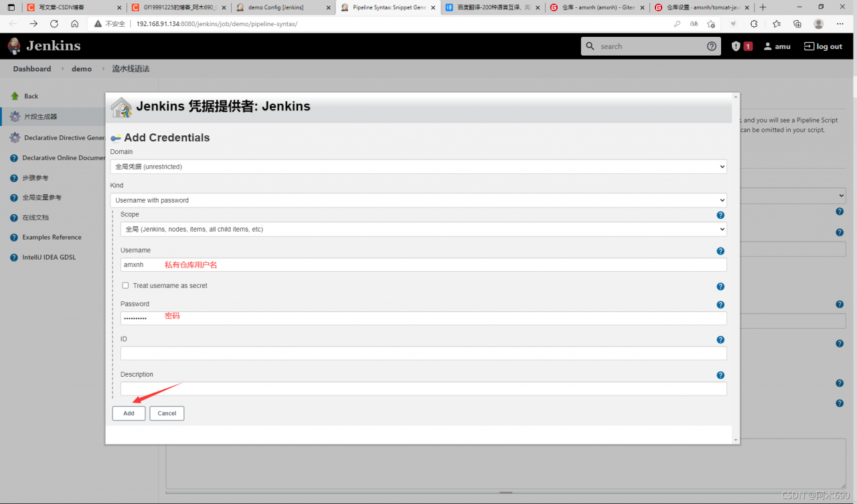Viewport: 857px width, 504px height.
Task: Click the Password input field
Action: pyautogui.click(x=423, y=318)
